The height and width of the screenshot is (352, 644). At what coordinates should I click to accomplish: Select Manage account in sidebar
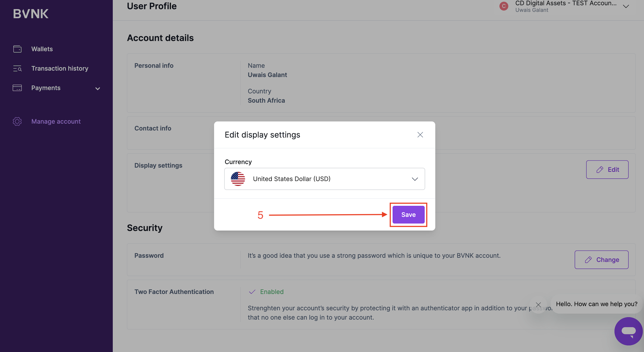pos(56,122)
